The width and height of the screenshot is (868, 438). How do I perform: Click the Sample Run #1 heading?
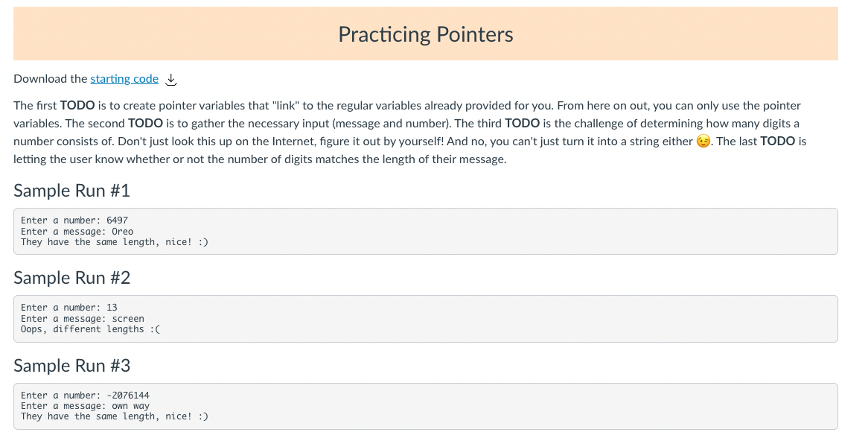tap(72, 191)
